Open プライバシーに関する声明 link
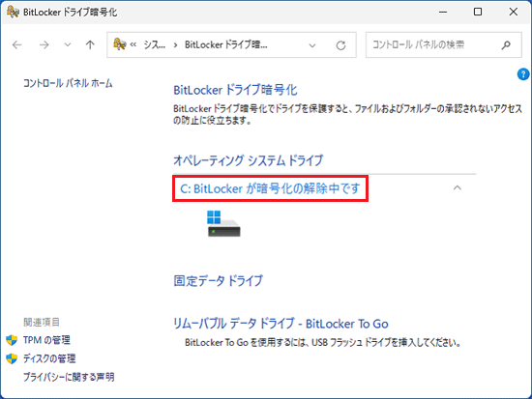Screen dimensions: 532x399 coord(69,377)
